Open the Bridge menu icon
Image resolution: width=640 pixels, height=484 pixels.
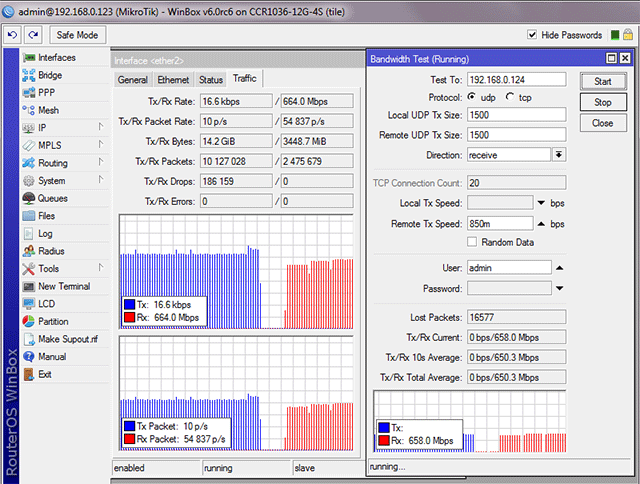click(x=29, y=75)
